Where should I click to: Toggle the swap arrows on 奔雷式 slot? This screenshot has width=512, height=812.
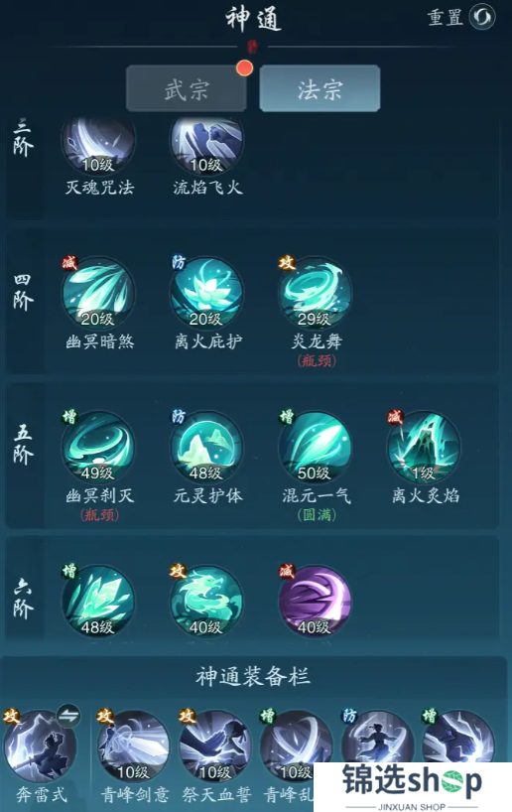[x=68, y=717]
